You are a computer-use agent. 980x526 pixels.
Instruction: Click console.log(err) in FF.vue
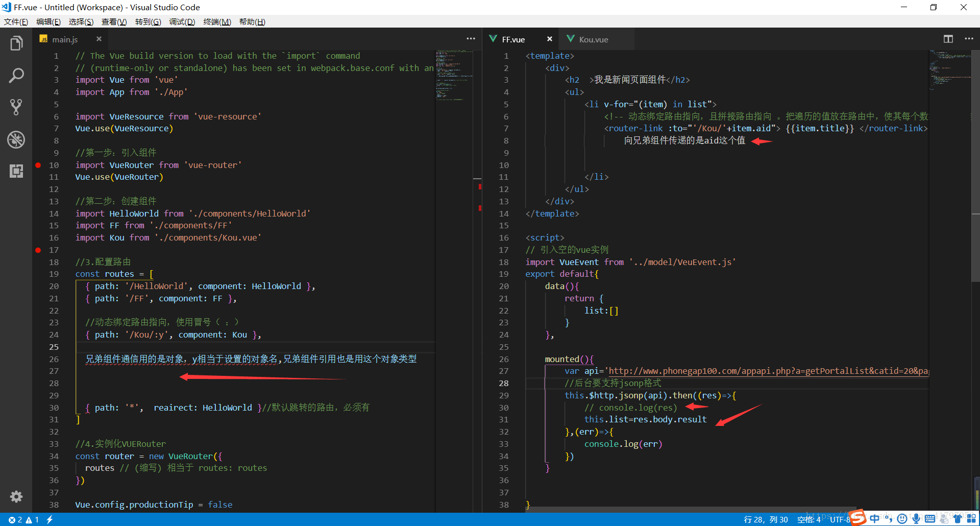click(623, 444)
